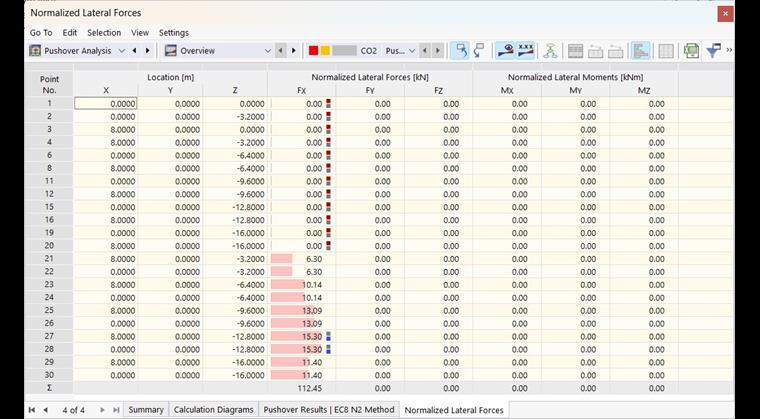The height and width of the screenshot is (419, 760).
Task: Click the FX column header
Action: (x=301, y=91)
